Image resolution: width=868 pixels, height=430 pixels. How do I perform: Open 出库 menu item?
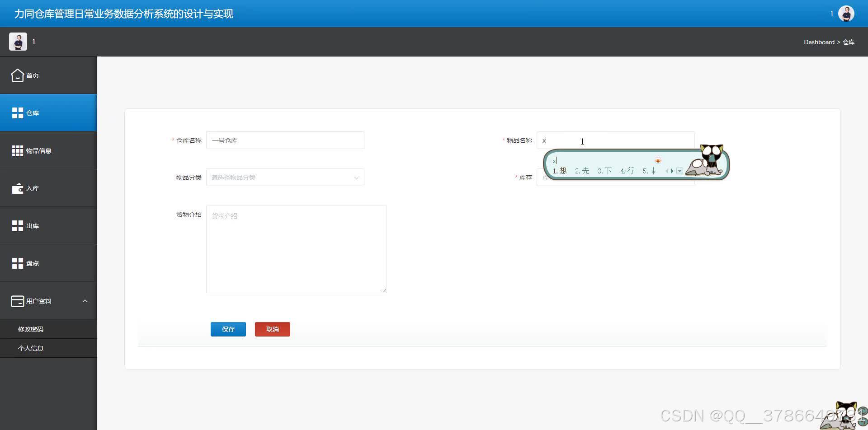pos(48,226)
